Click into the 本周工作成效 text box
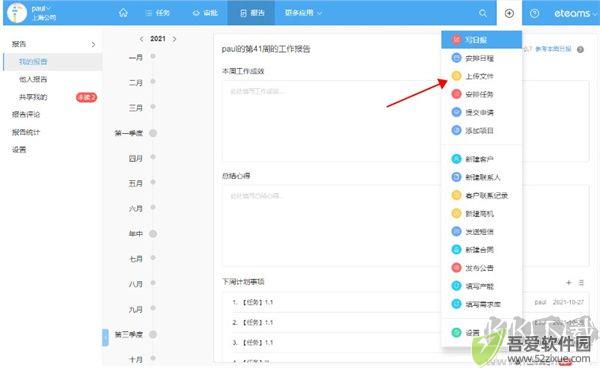The width and height of the screenshot is (600, 368). coord(405,121)
